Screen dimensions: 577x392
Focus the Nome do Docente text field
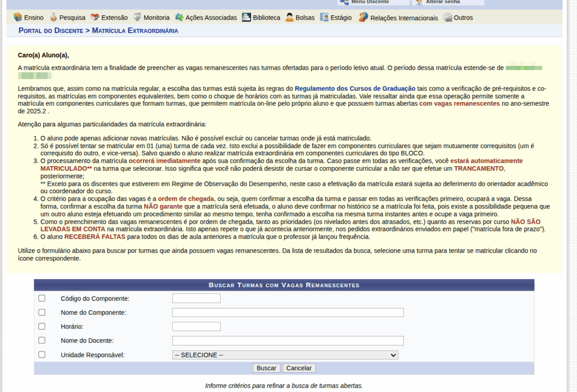point(288,341)
